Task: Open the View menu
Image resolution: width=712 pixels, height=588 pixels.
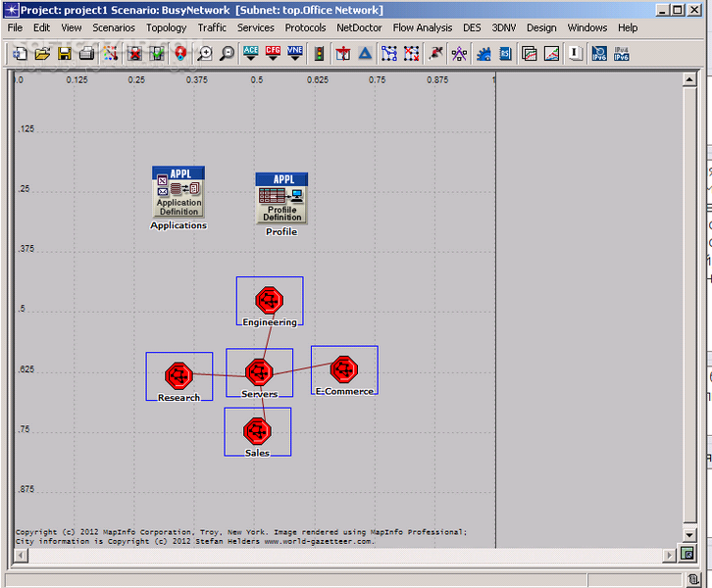Action: point(72,27)
